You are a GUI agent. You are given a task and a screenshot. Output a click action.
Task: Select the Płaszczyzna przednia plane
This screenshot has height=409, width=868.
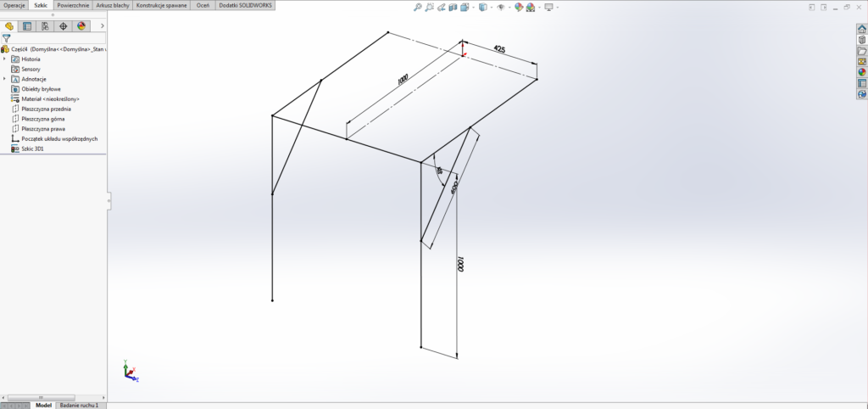coord(41,109)
